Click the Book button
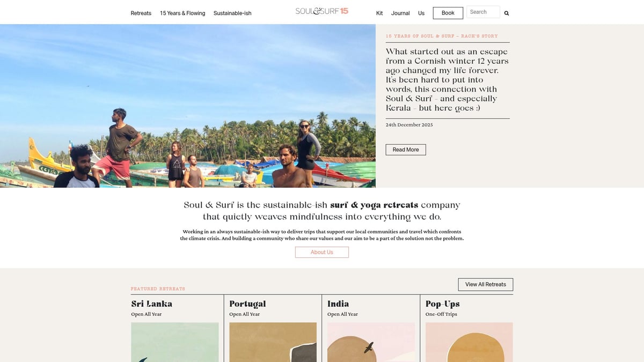Viewport: 644px width, 362px height. click(x=448, y=13)
